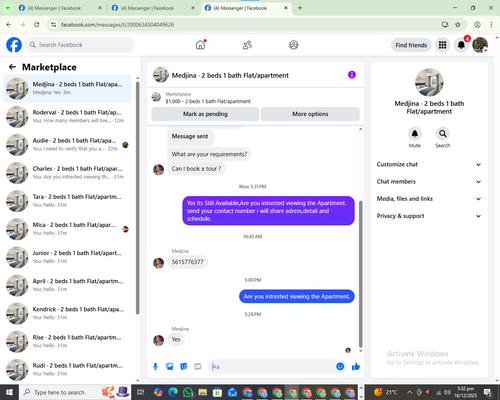This screenshot has width=500, height=400.
Task: Expand Media, files and links section
Action: coord(429,199)
